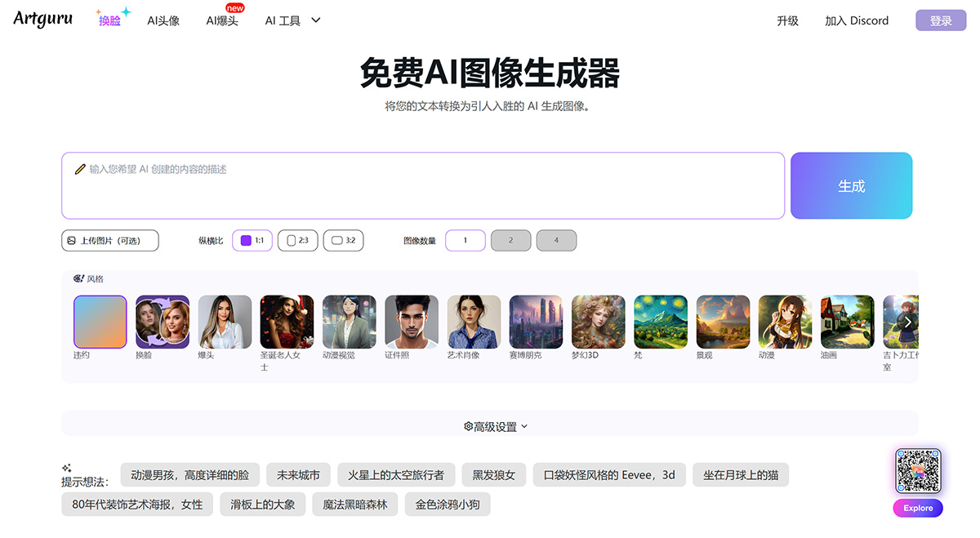The width and height of the screenshot is (980, 538).
Task: Click the right arrow to see more styles
Action: [x=907, y=322]
